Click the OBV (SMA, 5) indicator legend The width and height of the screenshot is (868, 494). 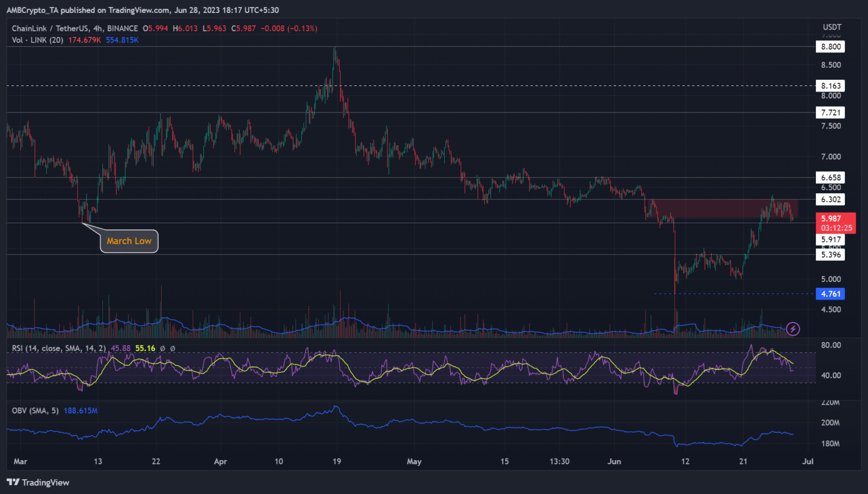click(35, 410)
